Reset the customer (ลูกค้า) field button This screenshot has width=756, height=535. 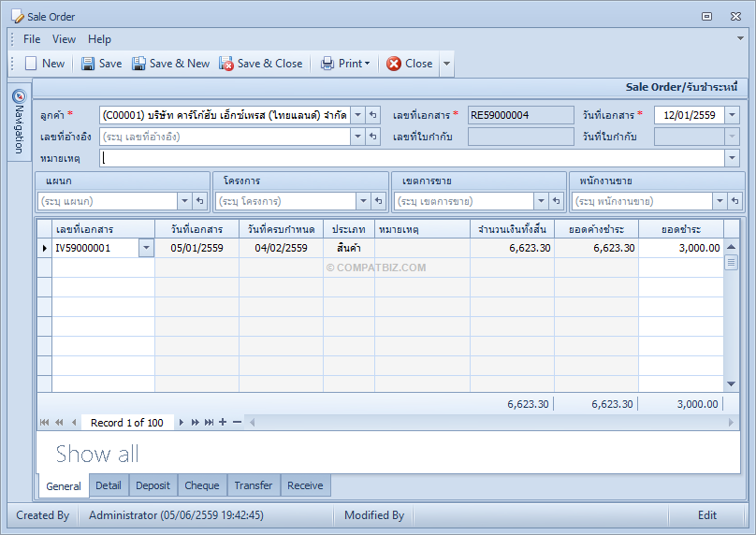point(373,115)
